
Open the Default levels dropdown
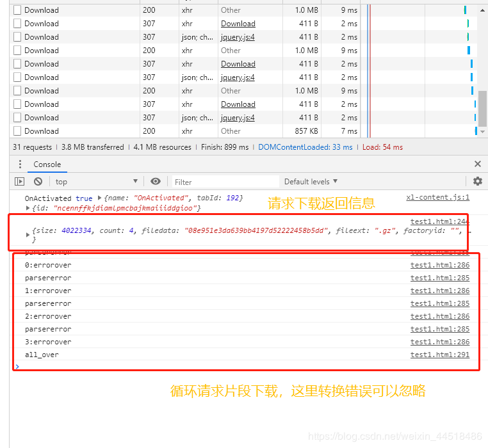311,182
